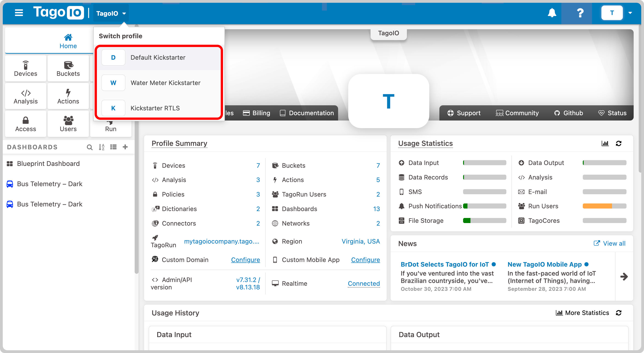Refresh Usage History

click(x=618, y=313)
